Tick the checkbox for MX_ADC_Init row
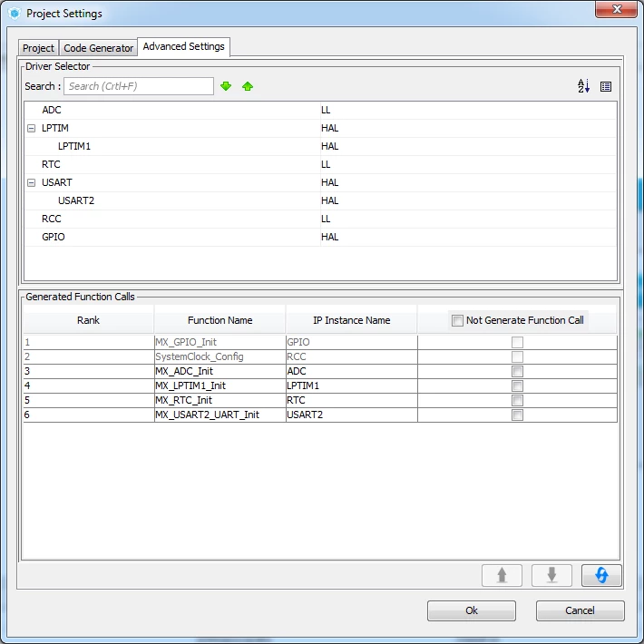The image size is (644, 644). [517, 371]
